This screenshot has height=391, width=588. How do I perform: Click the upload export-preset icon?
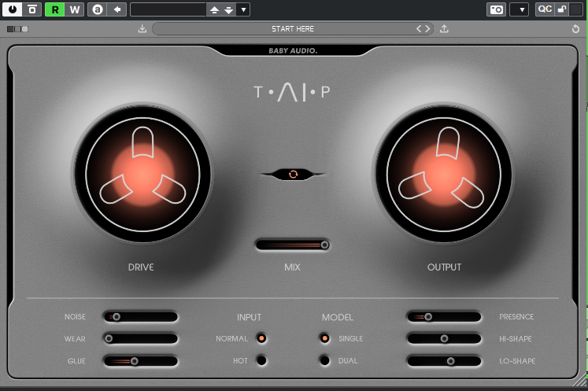coord(444,28)
